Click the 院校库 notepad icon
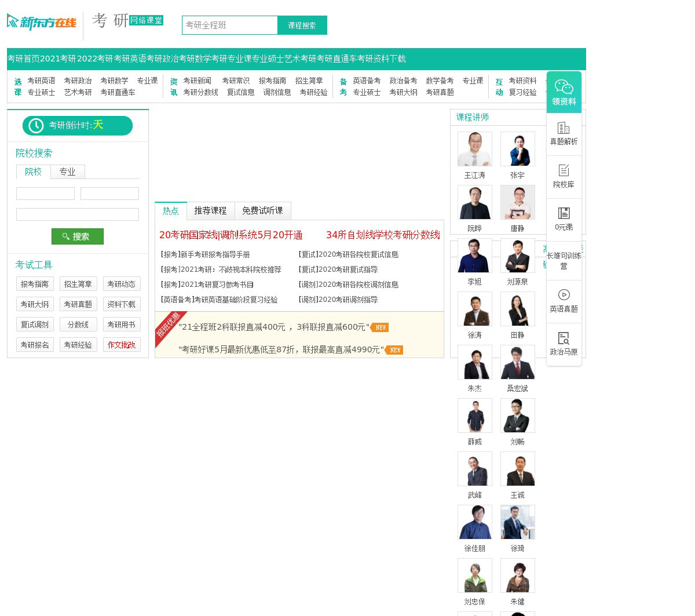 (564, 170)
